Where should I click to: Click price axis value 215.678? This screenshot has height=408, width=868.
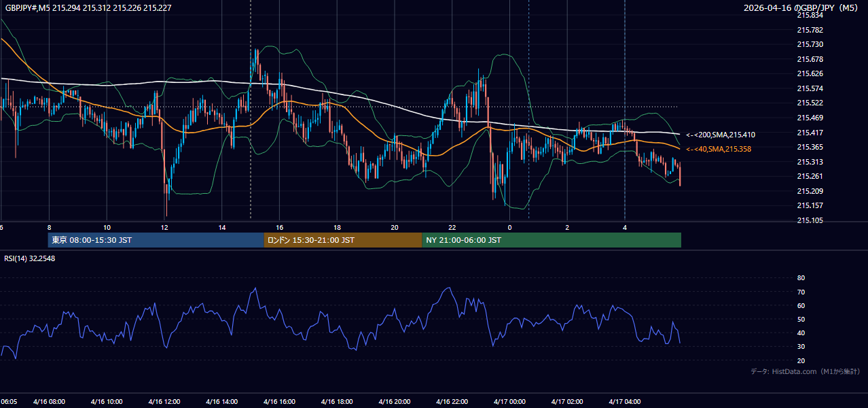[810, 59]
